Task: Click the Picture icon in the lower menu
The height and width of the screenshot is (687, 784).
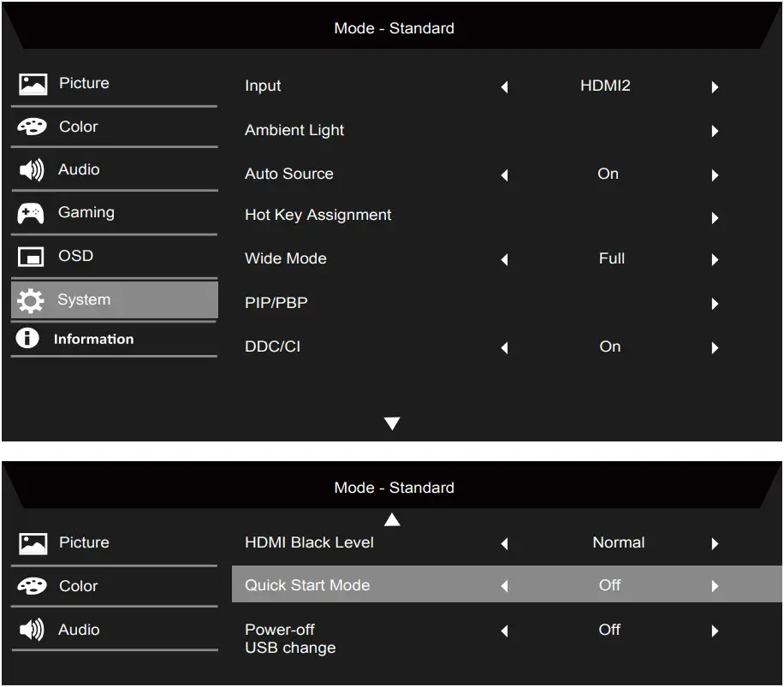Action: click(x=32, y=542)
